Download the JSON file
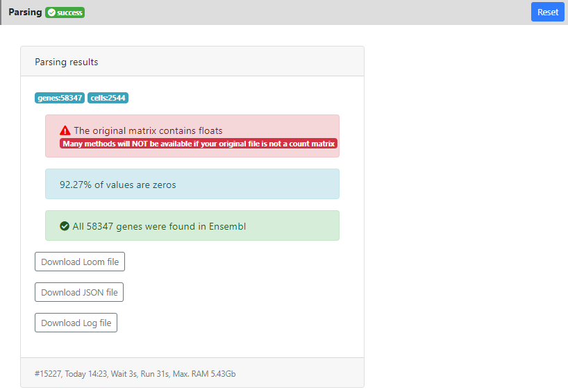 79,292
